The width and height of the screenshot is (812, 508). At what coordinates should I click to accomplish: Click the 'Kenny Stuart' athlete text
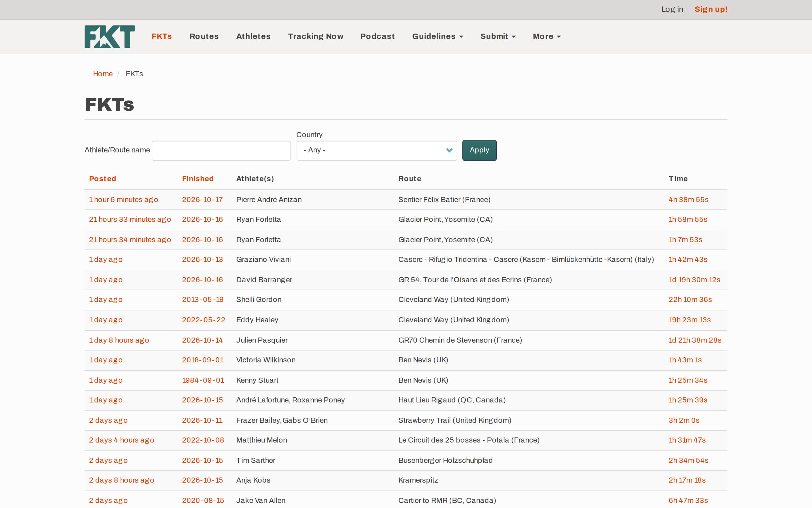257,380
